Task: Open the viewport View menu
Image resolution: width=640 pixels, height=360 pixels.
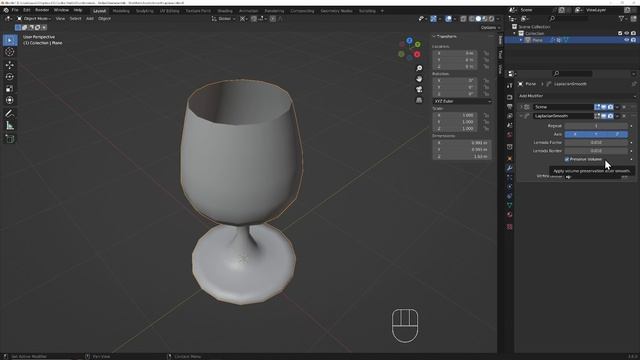Action: click(x=60, y=19)
